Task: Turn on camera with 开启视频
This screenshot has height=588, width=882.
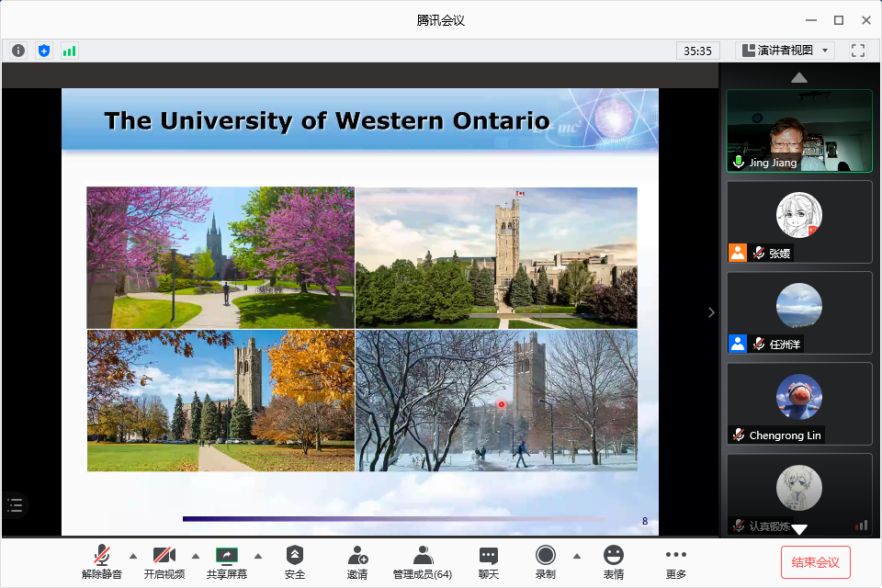Action: pos(164,561)
